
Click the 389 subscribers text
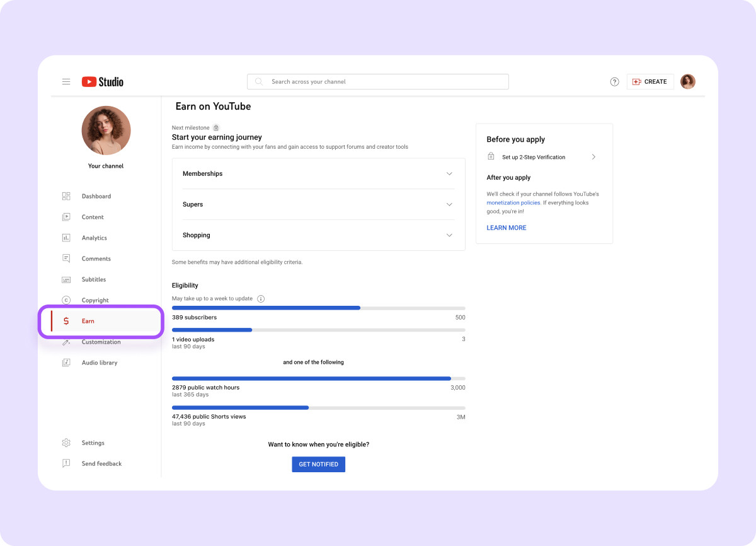194,317
